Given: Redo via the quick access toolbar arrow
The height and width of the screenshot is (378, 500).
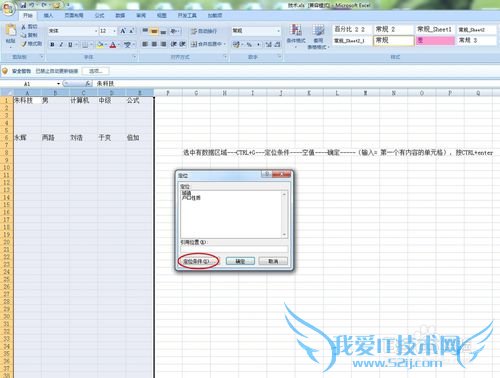Looking at the screenshot, I should coord(45,5).
